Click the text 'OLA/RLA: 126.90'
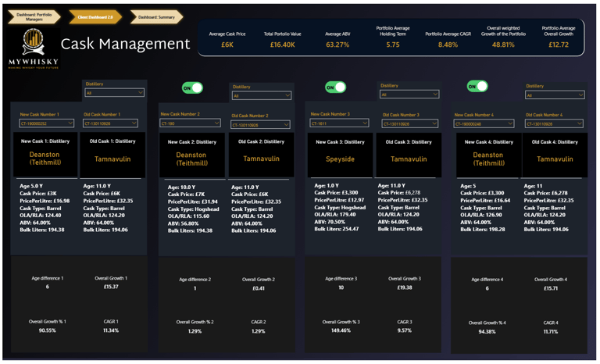This screenshot has width=600, height=364. click(481, 215)
